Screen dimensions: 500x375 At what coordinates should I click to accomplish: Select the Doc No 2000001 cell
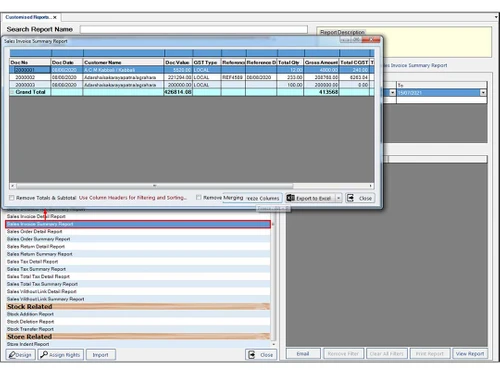(x=30, y=70)
